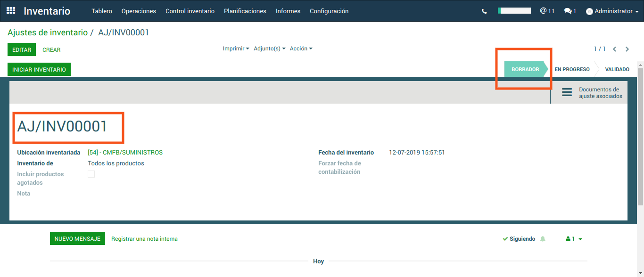Open the @ mentions notifications

point(547,11)
